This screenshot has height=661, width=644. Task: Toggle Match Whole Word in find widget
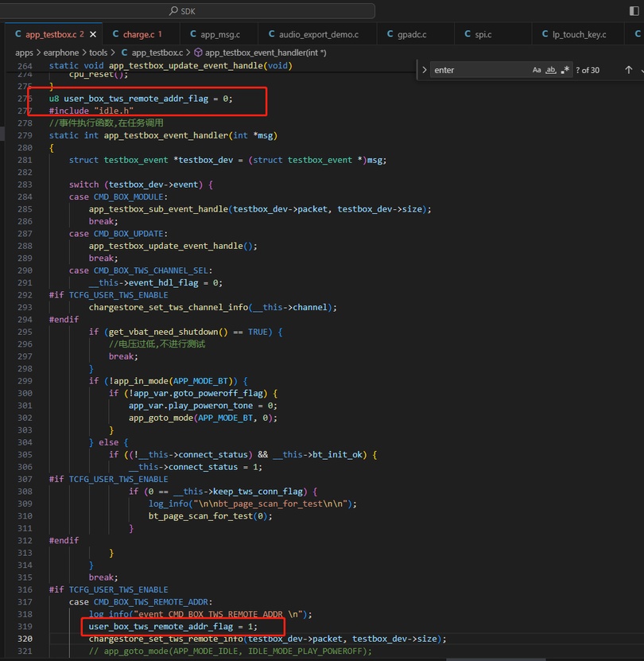coord(551,70)
